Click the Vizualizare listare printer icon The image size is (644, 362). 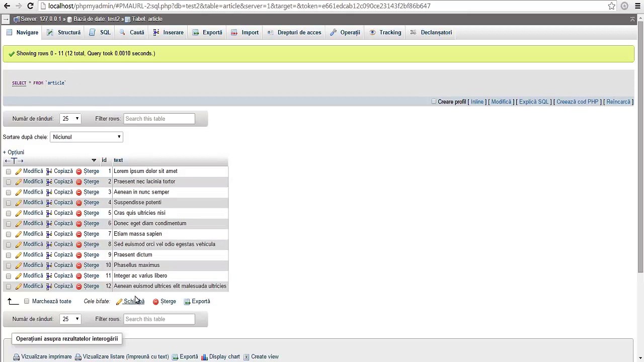coord(78,357)
